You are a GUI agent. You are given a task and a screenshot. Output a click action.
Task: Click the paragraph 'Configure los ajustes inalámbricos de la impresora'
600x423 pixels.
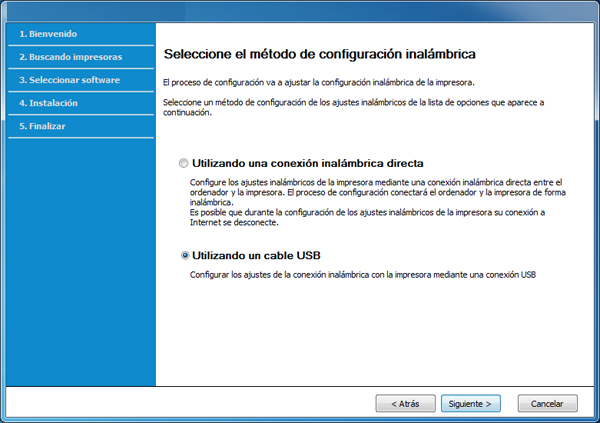(x=378, y=192)
